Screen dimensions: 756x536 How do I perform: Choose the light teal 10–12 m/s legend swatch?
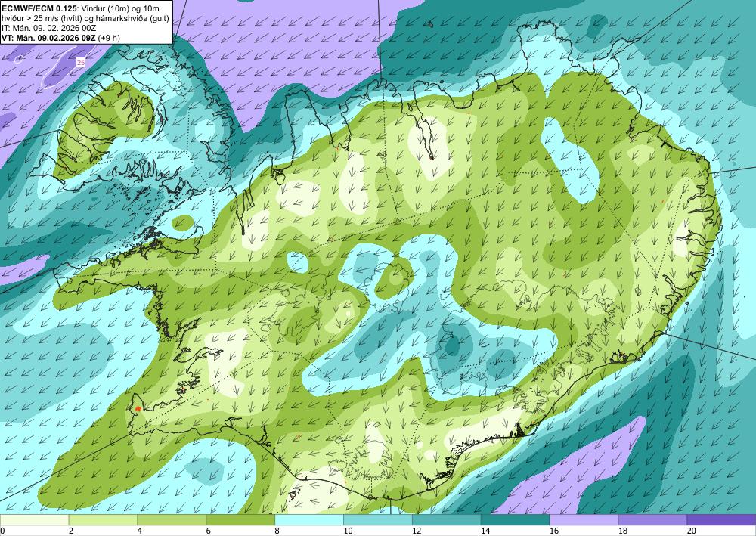pyautogui.click(x=378, y=519)
